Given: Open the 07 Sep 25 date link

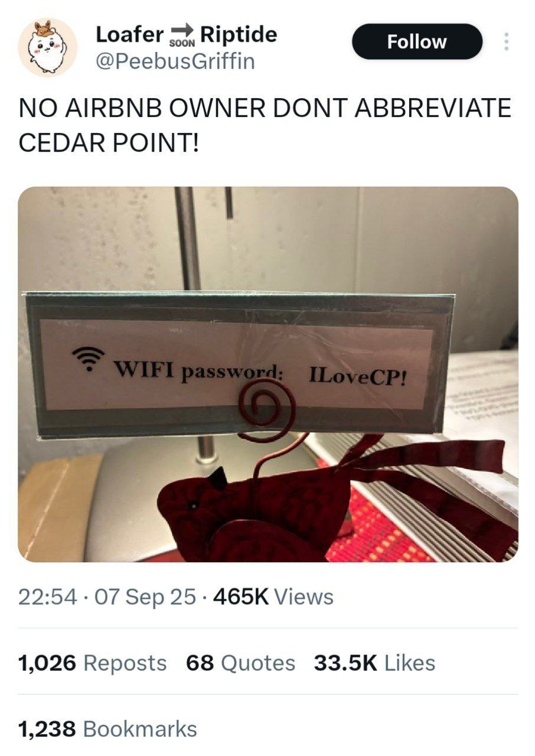Looking at the screenshot, I should pos(145,597).
